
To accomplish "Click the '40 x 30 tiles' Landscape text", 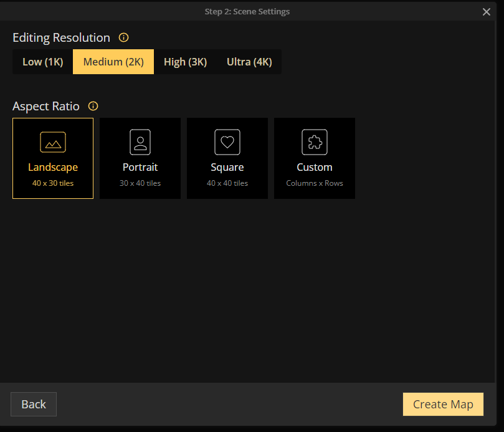I will point(53,183).
